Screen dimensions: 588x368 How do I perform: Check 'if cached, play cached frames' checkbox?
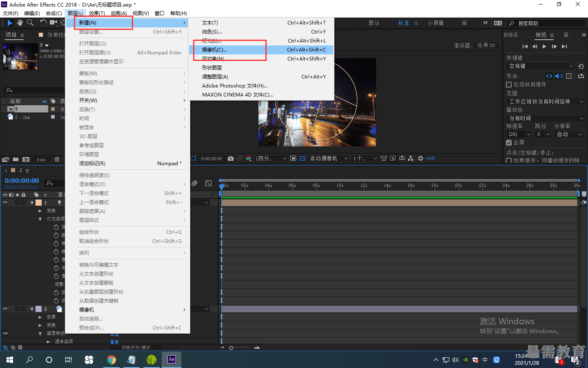point(509,161)
